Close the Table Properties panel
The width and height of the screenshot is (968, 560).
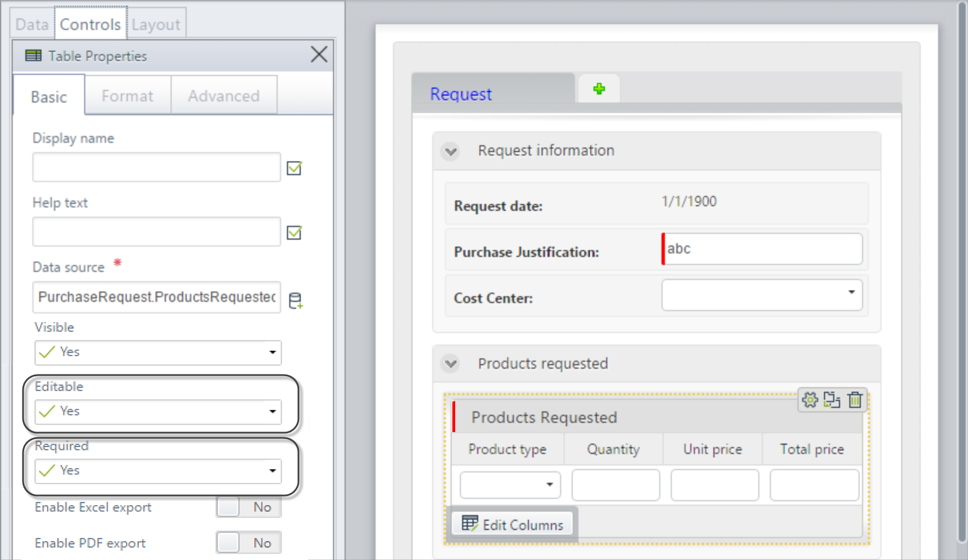coord(319,55)
